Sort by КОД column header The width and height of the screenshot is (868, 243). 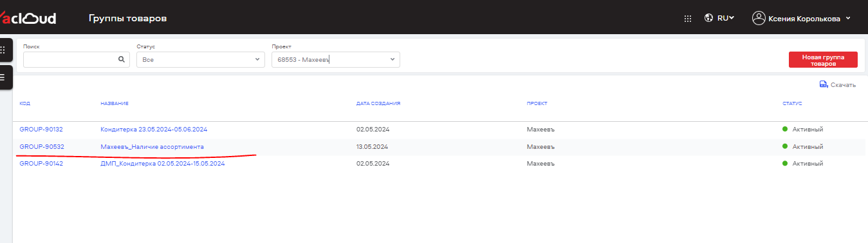tap(25, 103)
